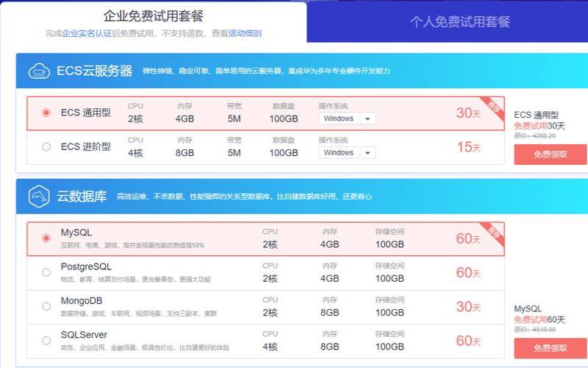Click 8GB memory value in ECS 进阶型 row
This screenshot has height=368, width=588.
[x=184, y=153]
